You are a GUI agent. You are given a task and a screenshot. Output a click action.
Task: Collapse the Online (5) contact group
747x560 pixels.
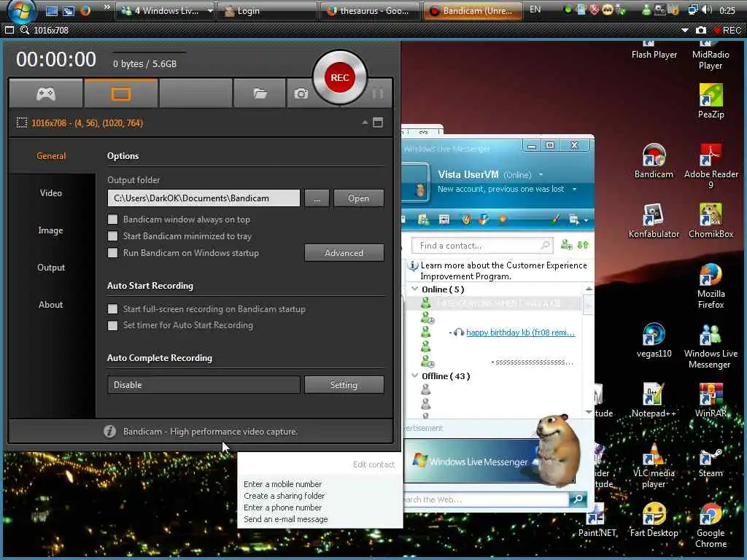coord(415,289)
